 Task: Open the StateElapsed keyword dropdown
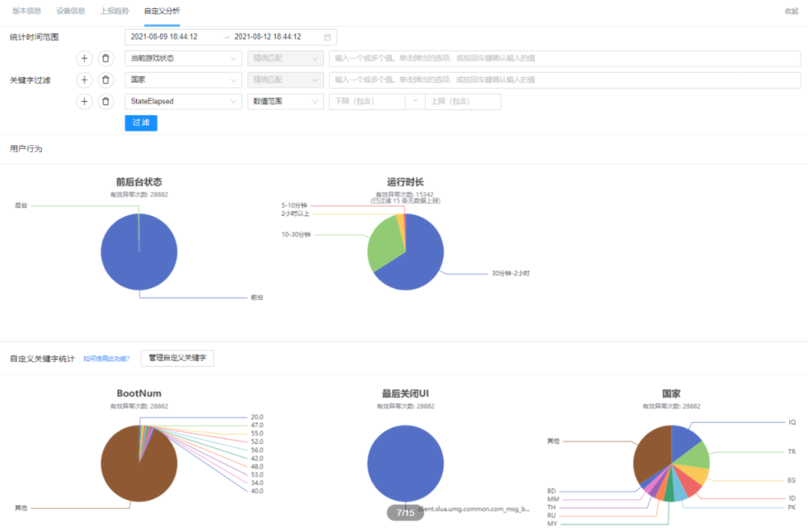(183, 102)
